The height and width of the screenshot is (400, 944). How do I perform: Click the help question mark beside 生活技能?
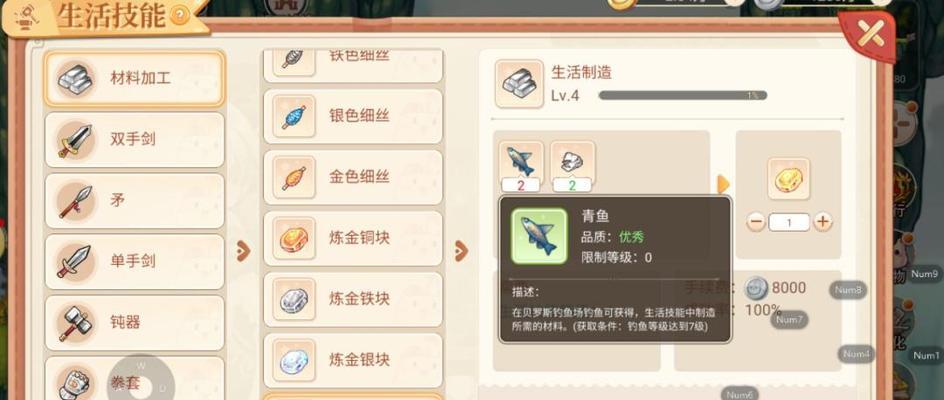pyautogui.click(x=179, y=16)
